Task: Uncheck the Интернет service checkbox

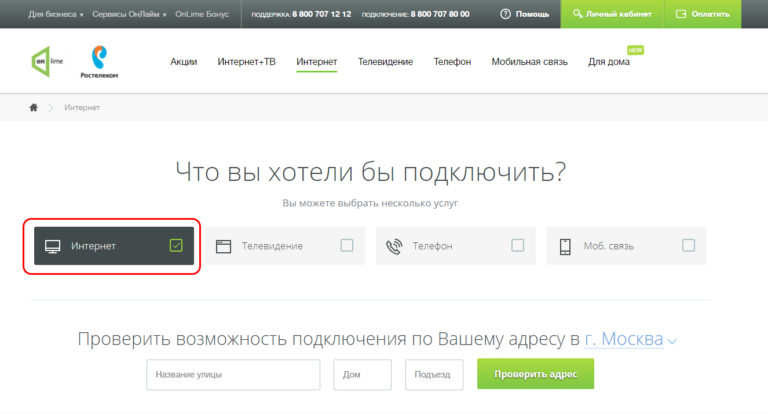Action: 176,245
